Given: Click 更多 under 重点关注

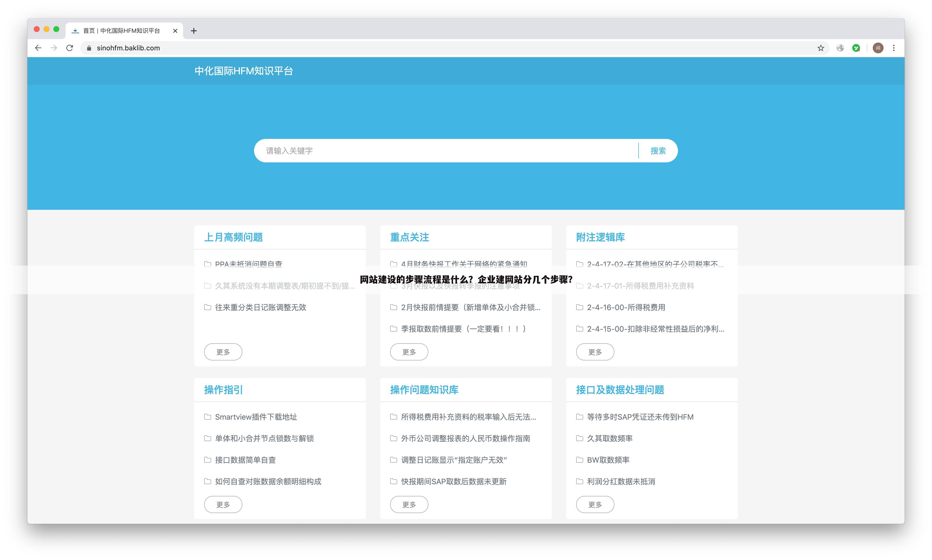Looking at the screenshot, I should tap(409, 352).
